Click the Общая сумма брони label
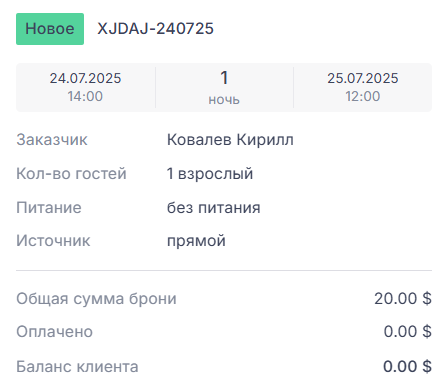 [x=96, y=299]
